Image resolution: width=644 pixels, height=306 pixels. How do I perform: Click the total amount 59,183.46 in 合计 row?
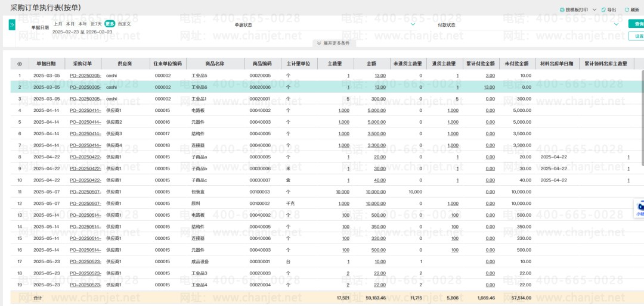click(x=376, y=298)
